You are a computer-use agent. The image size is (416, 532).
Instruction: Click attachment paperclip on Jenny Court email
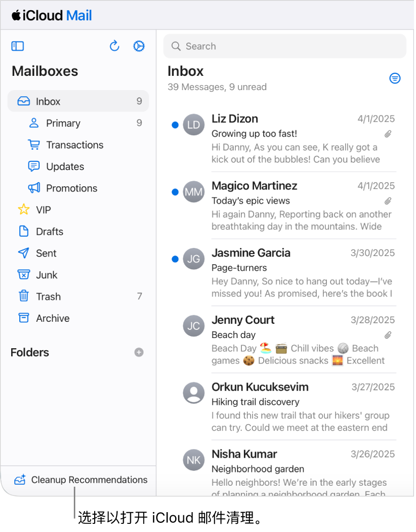388,335
